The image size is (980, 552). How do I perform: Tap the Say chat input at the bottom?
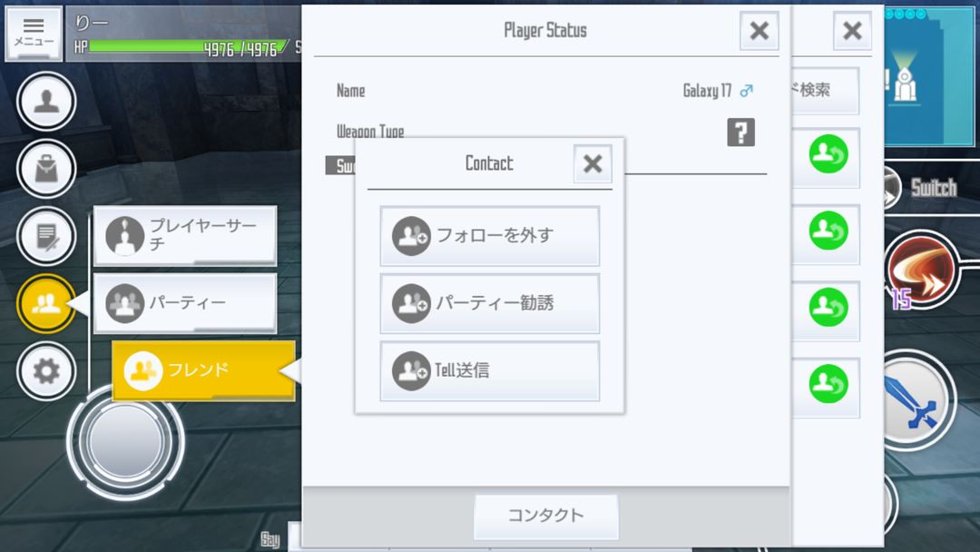(x=272, y=539)
